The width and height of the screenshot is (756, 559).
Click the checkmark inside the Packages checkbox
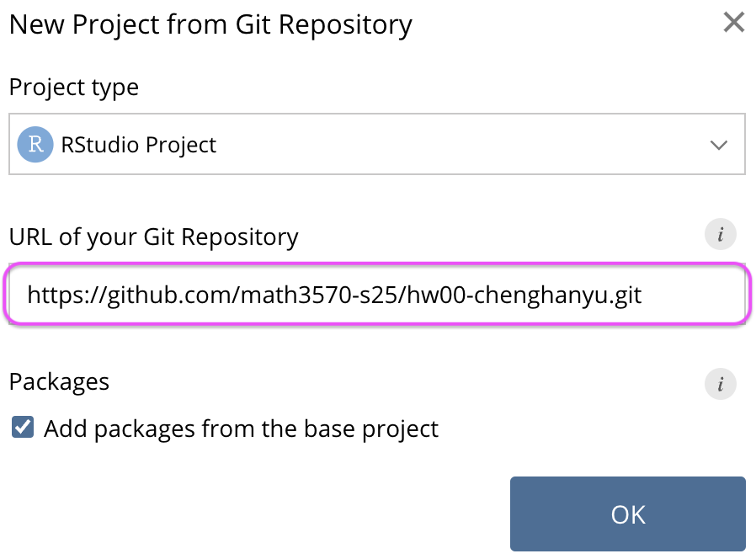(23, 428)
